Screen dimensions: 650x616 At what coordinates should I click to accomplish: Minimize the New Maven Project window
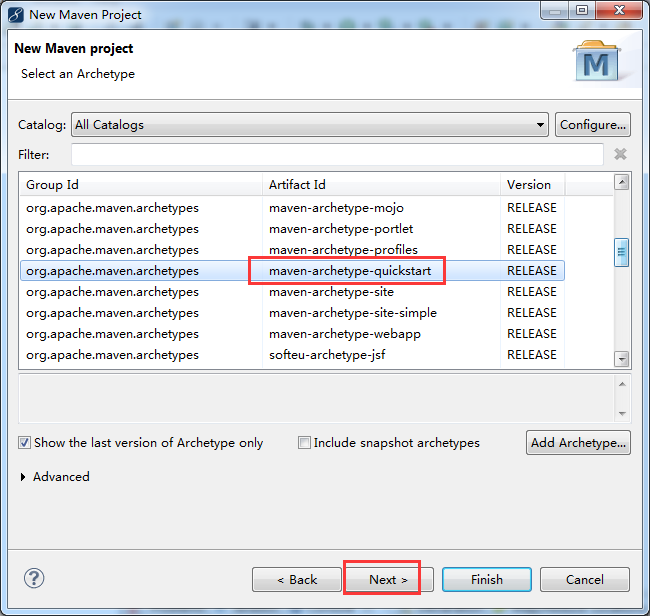[555, 10]
